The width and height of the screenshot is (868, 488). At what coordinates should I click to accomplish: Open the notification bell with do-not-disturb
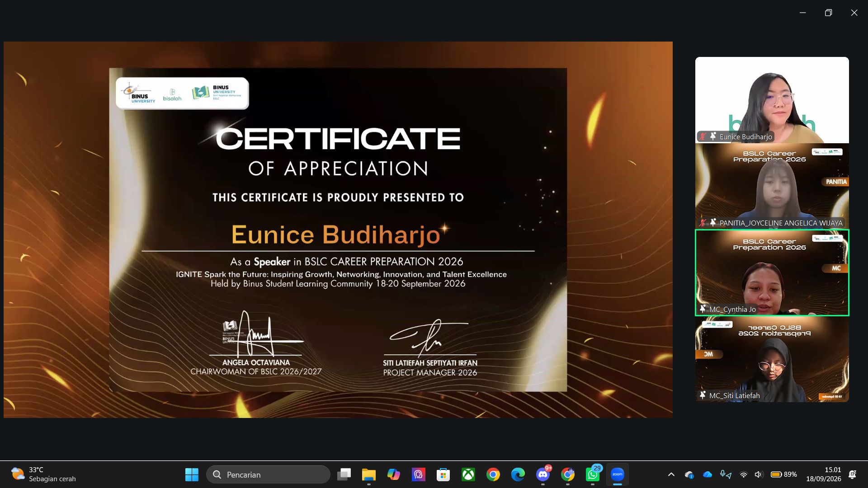point(853,474)
